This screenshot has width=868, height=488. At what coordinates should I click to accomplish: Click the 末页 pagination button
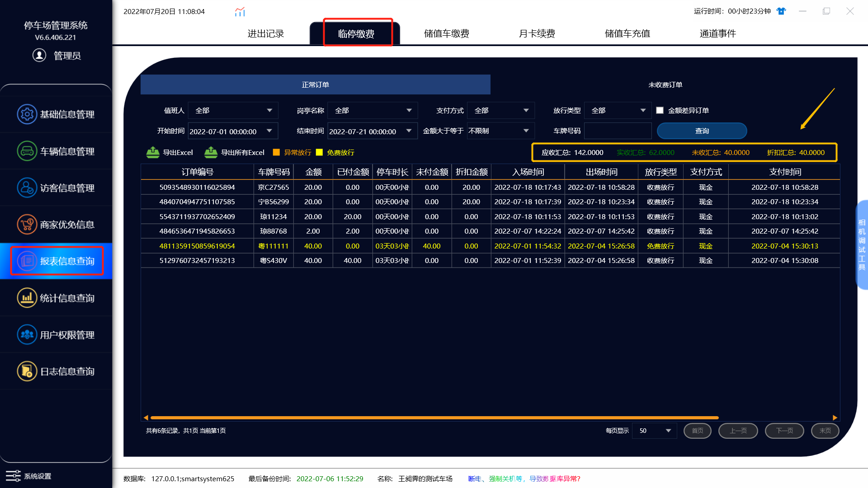click(x=825, y=431)
